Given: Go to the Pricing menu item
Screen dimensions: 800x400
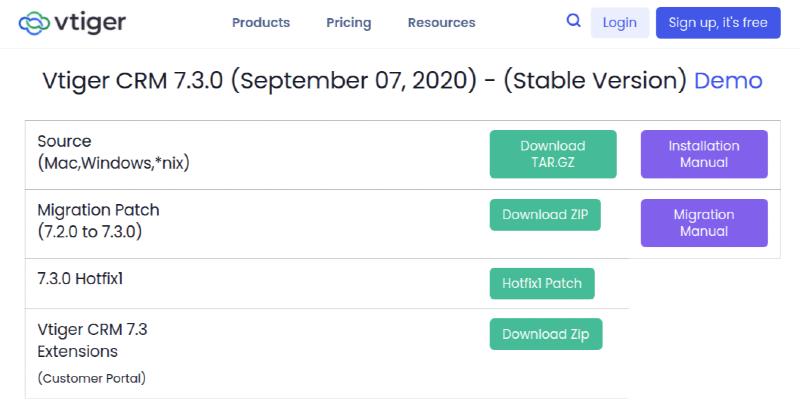Looking at the screenshot, I should [348, 22].
